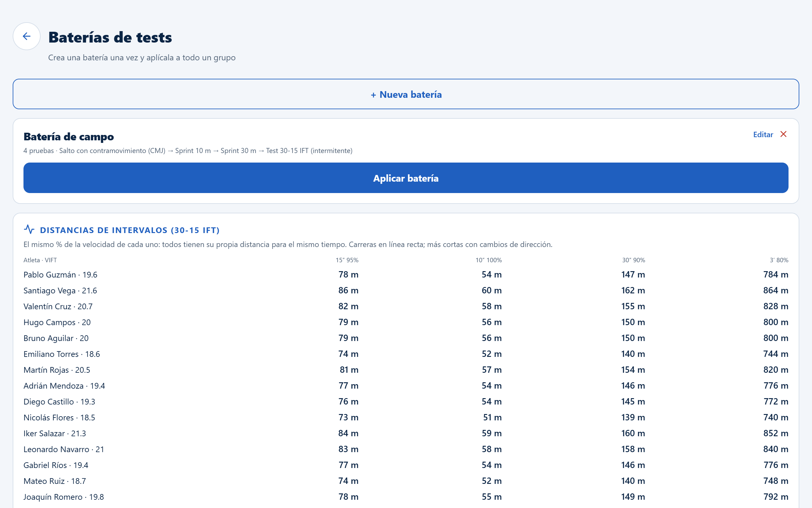
Task: Click the pulse icon beside Distancias de intervalos
Action: [29, 230]
